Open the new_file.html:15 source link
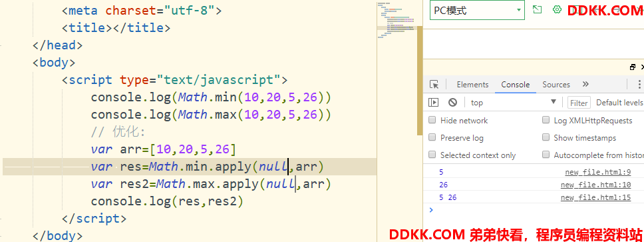The width and height of the screenshot is (644, 242). click(x=595, y=197)
